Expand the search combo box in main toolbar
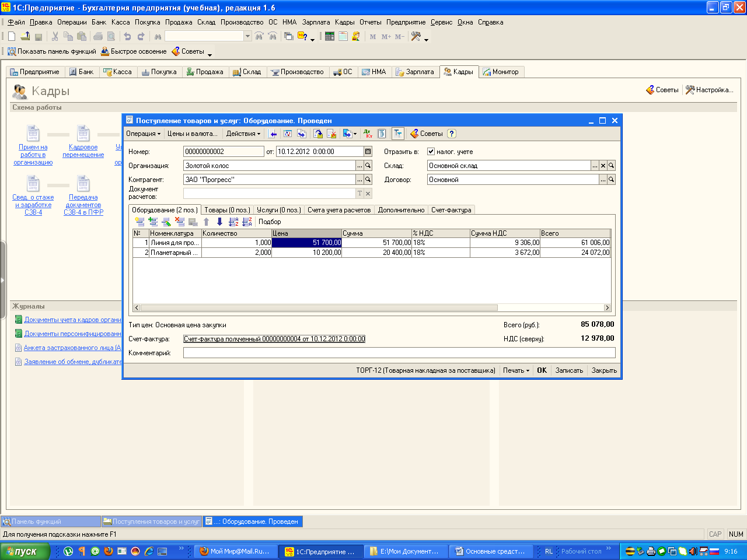The image size is (747, 560). coord(247,36)
